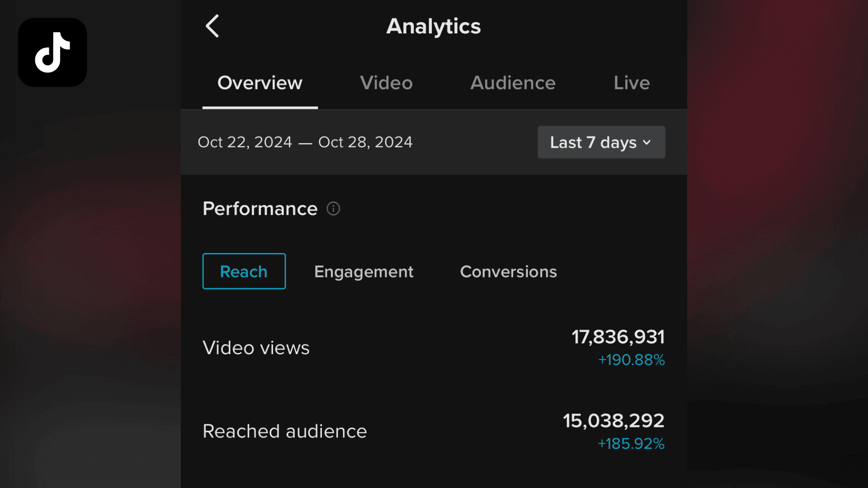Click the 15,038,292 reached audience count
Screen dimensions: 868x488
pos(613,421)
